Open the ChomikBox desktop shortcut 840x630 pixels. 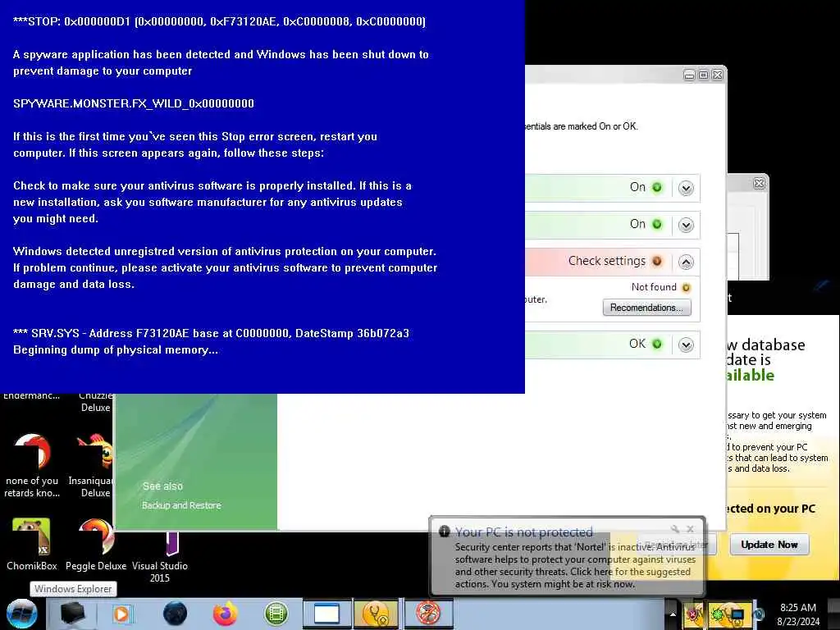pos(32,543)
